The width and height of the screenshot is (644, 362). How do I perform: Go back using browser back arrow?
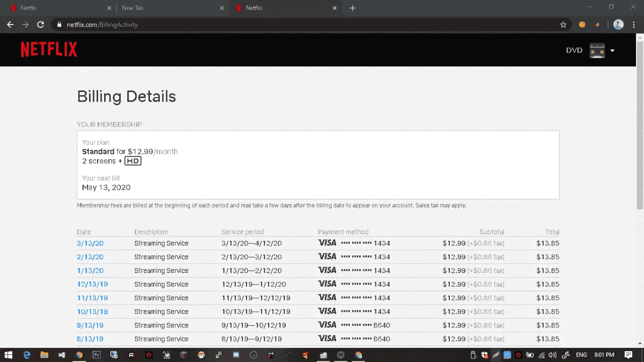(x=10, y=24)
